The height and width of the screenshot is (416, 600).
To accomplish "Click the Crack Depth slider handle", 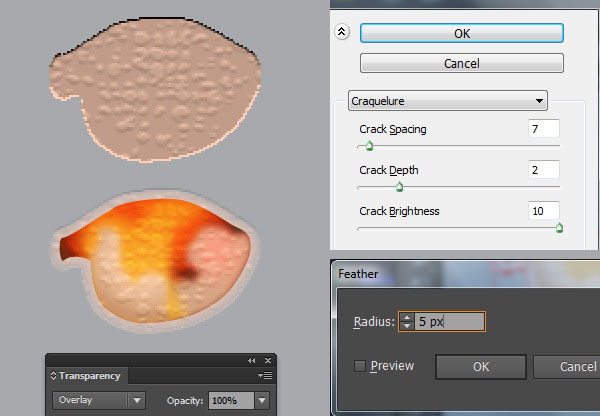I will [x=399, y=187].
